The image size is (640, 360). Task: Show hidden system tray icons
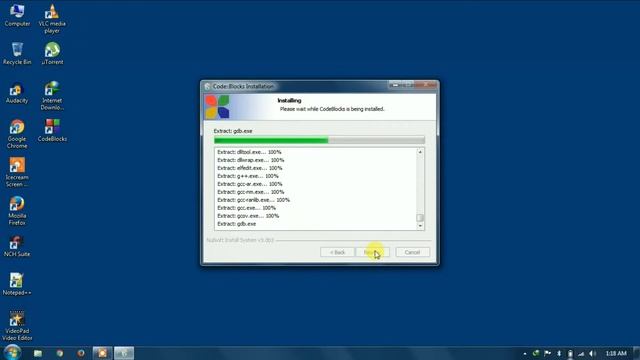525,353
